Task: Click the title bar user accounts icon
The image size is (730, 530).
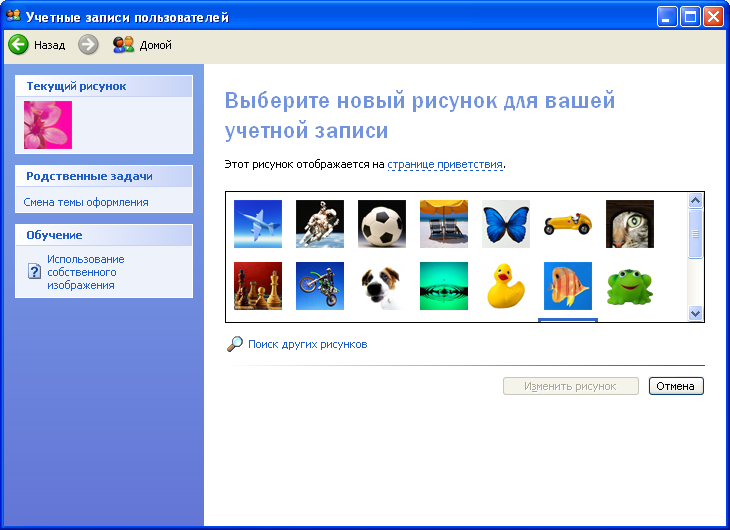Action: pos(13,16)
